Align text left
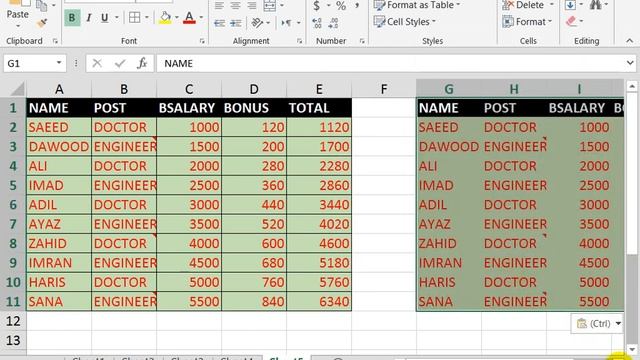640x360 pixels. (x=219, y=5)
